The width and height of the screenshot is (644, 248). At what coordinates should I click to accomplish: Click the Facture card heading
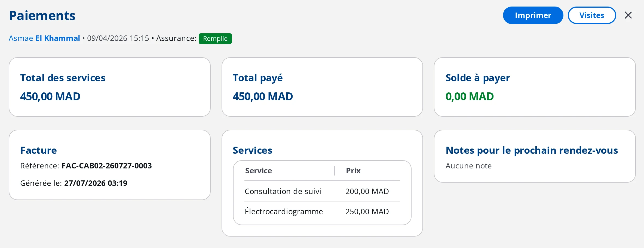(x=39, y=150)
